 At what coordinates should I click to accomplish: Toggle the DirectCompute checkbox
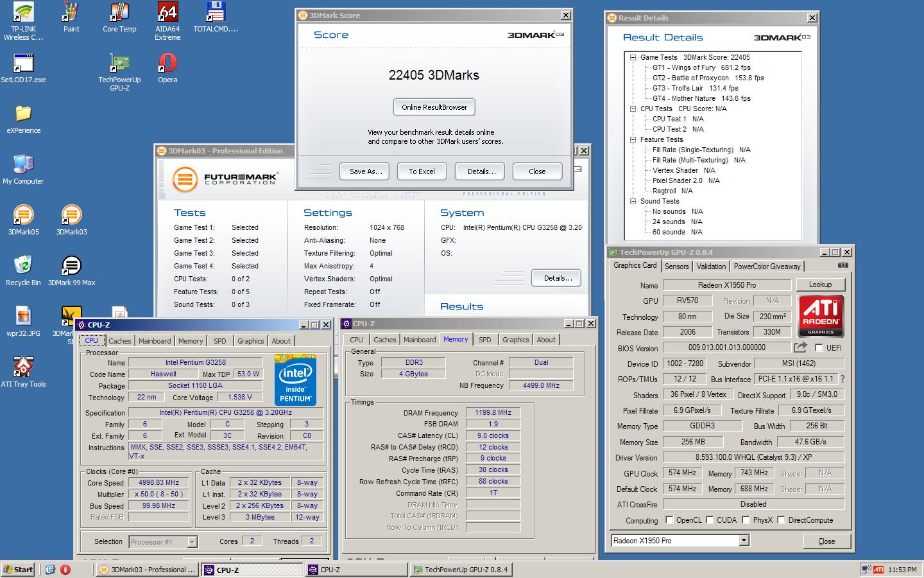click(x=781, y=520)
